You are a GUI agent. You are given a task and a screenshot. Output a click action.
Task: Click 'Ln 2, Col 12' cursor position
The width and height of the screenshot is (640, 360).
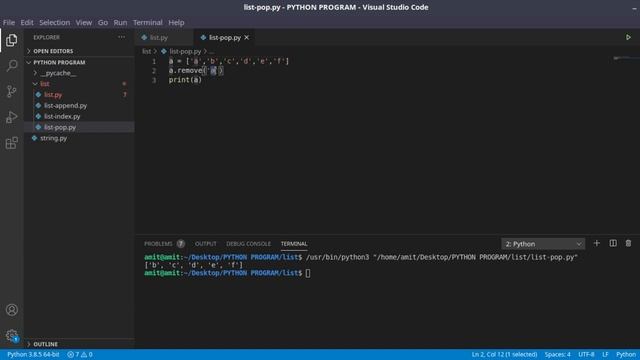(504, 354)
